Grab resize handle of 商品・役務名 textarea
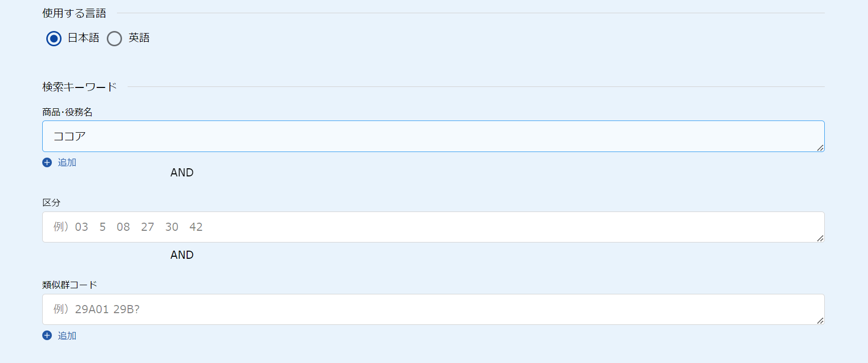The height and width of the screenshot is (363, 868). click(x=820, y=148)
